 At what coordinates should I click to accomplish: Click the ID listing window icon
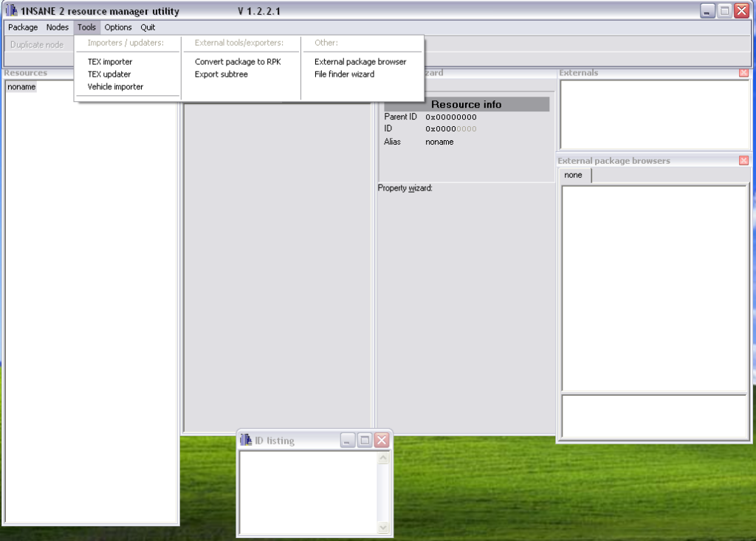246,440
